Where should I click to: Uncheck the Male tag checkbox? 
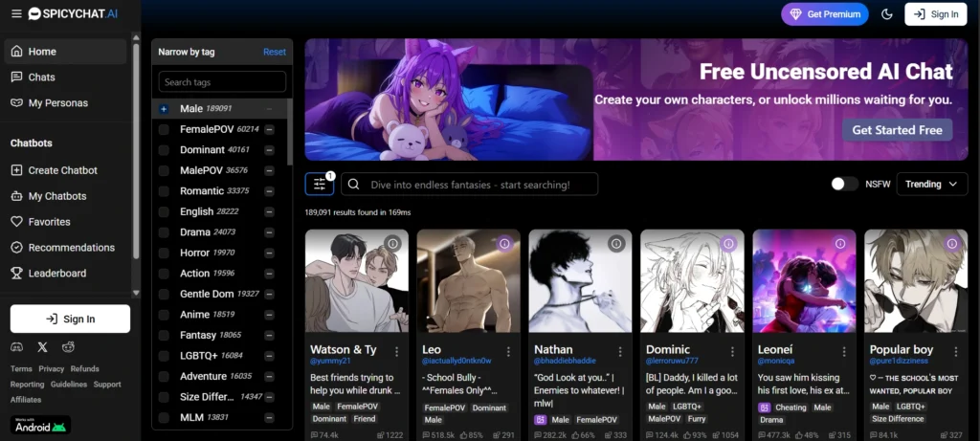click(164, 109)
